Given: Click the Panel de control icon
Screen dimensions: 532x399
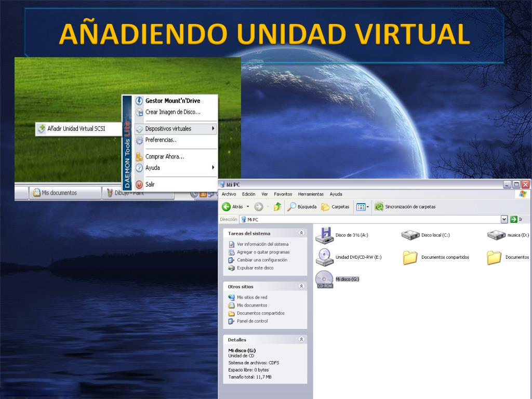Looking at the screenshot, I should [x=231, y=321].
